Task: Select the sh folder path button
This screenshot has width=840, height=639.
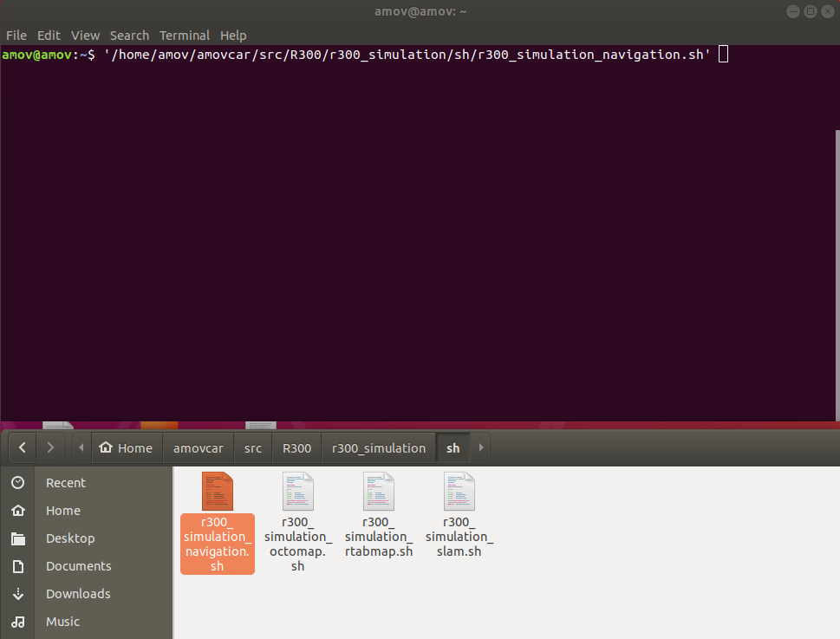Action: click(x=453, y=447)
